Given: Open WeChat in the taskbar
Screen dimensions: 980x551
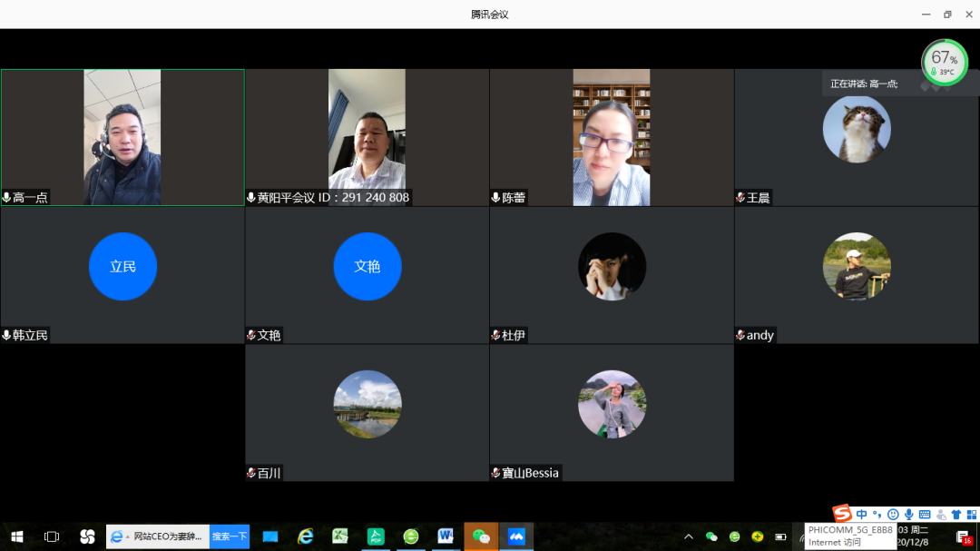Looking at the screenshot, I should click(481, 536).
